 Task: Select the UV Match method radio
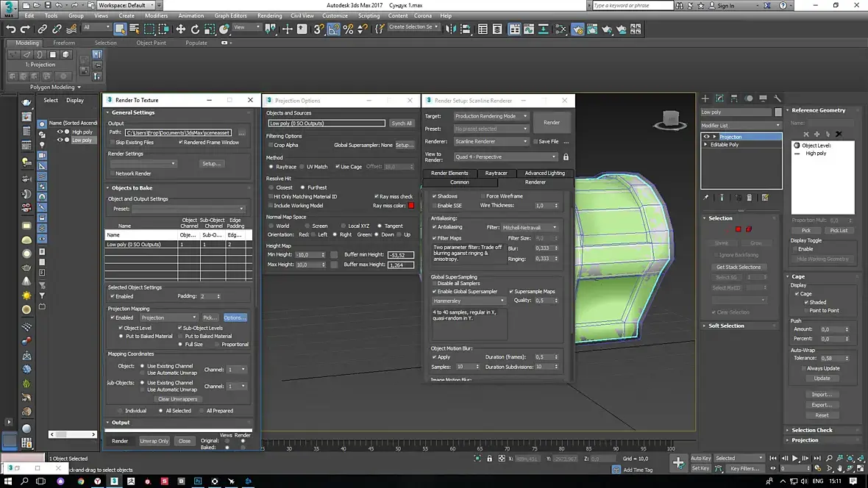coord(302,167)
